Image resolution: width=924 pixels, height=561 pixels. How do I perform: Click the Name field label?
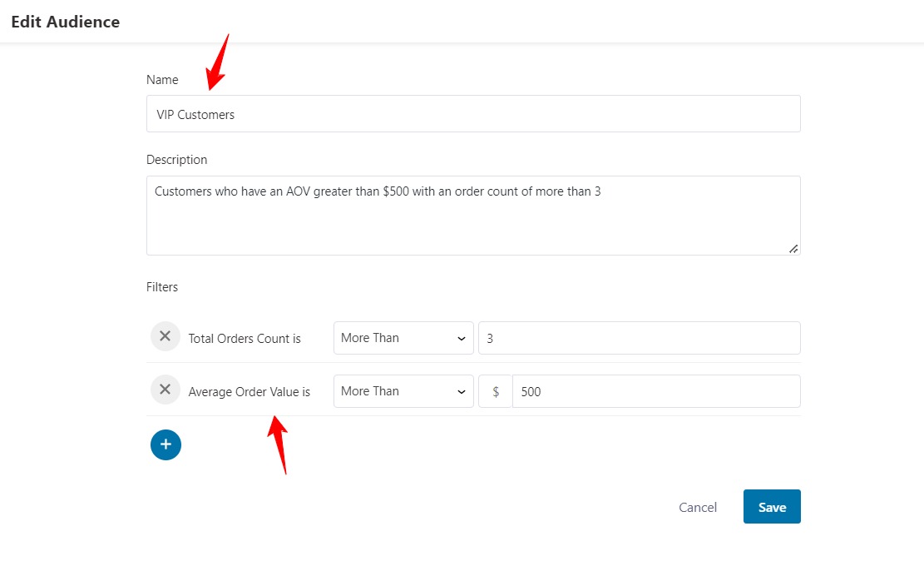pyautogui.click(x=162, y=80)
